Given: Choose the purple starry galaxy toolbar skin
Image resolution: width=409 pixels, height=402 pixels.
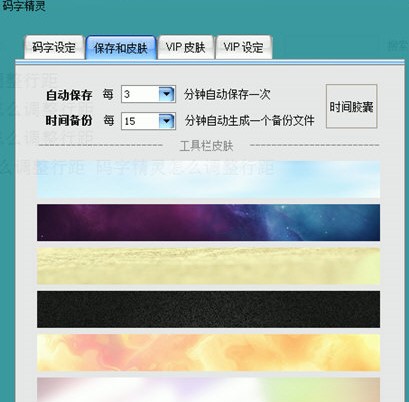Looking at the screenshot, I should 208,223.
